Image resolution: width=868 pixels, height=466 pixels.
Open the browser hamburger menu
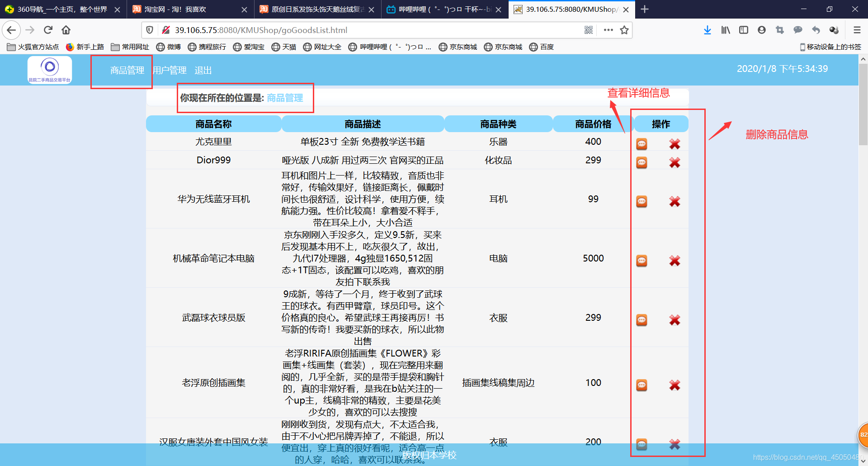[x=857, y=30]
